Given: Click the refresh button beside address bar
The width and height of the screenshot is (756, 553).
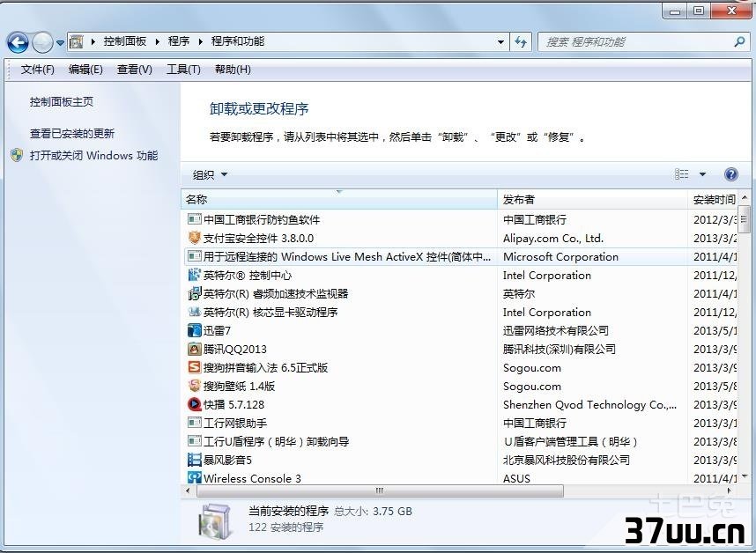Looking at the screenshot, I should coord(521,42).
